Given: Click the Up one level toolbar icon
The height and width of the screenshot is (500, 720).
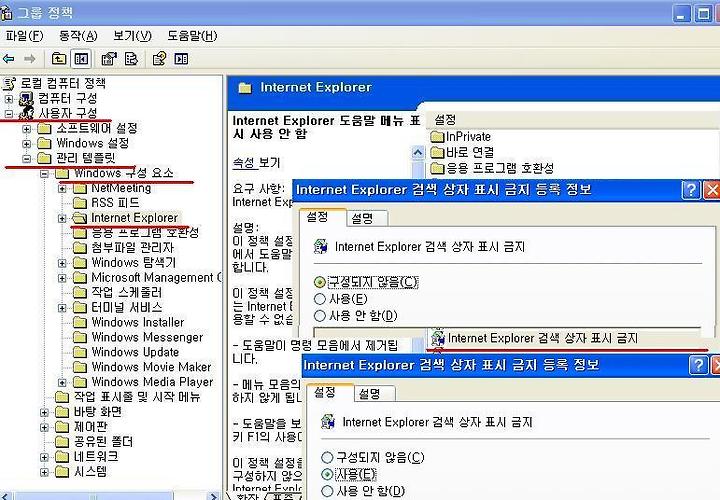Looking at the screenshot, I should tap(59, 59).
